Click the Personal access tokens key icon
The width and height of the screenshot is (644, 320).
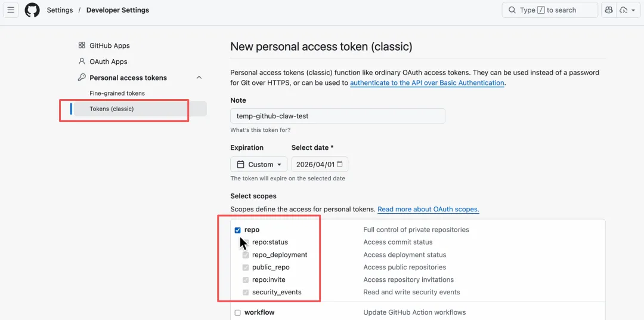tap(82, 78)
